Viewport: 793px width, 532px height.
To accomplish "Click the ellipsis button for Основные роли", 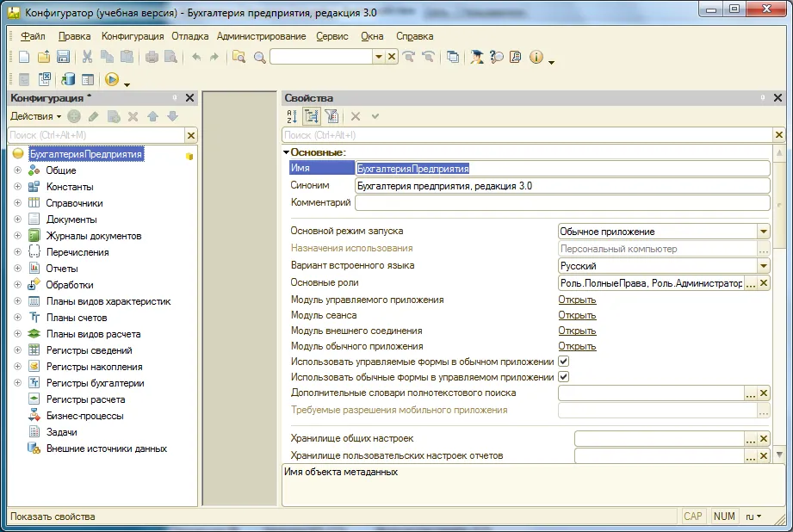I will coord(751,283).
